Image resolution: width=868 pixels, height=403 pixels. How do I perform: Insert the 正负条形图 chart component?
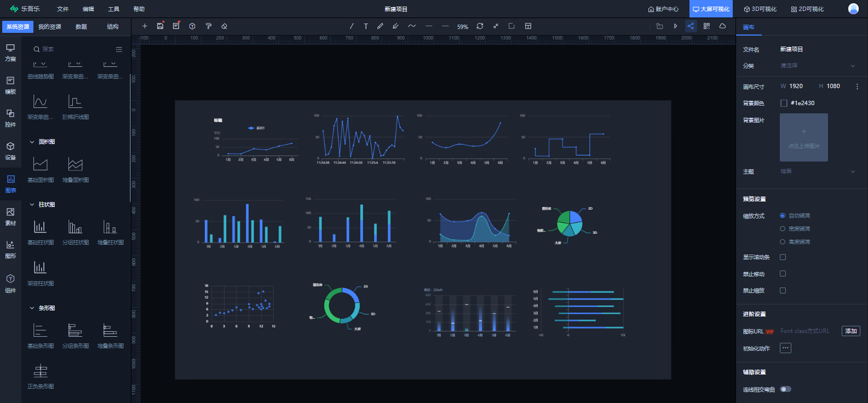point(41,377)
